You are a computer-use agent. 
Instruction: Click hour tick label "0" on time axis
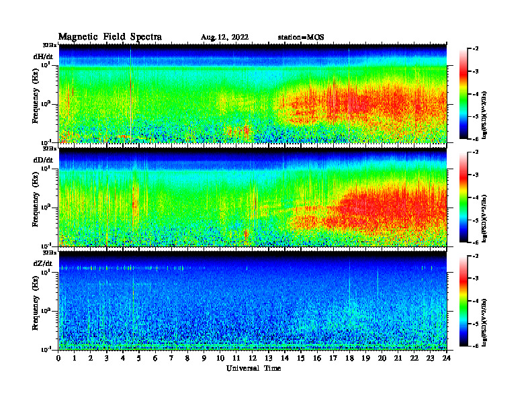58,359
